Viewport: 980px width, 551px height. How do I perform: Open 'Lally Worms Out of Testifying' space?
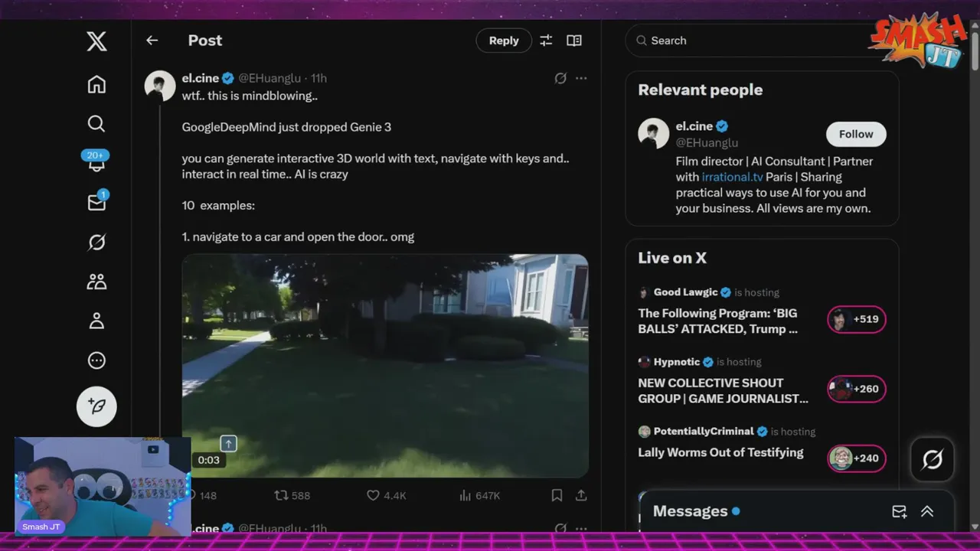pyautogui.click(x=720, y=452)
